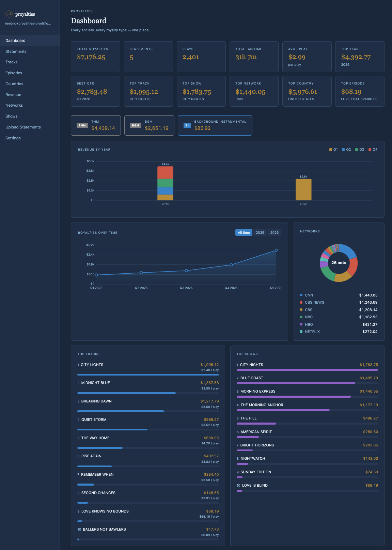Toggle Q1 legend in revenue chart

[333, 150]
